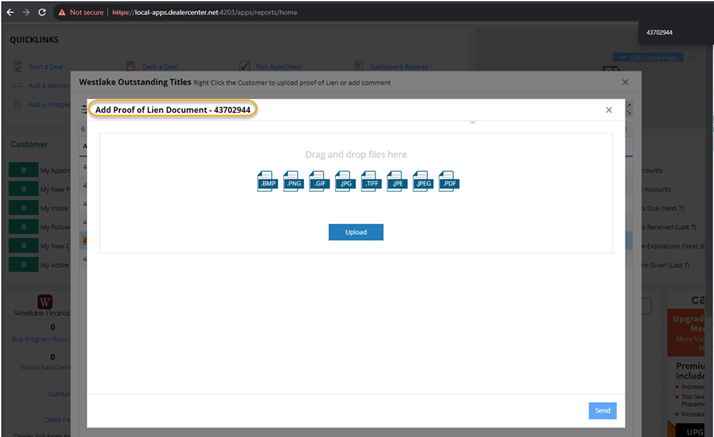Click the .JPE file type icon

(x=397, y=182)
